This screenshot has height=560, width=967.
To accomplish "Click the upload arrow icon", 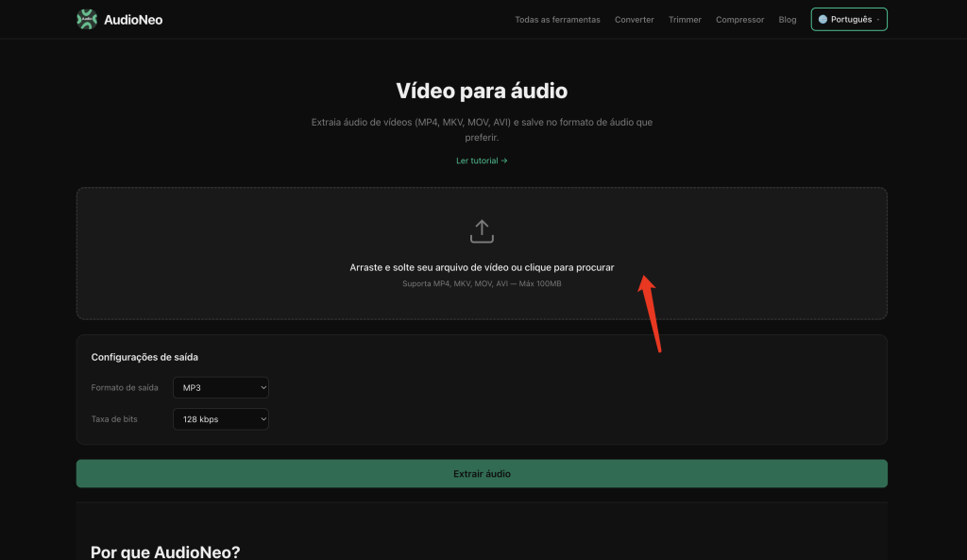I will 482,231.
